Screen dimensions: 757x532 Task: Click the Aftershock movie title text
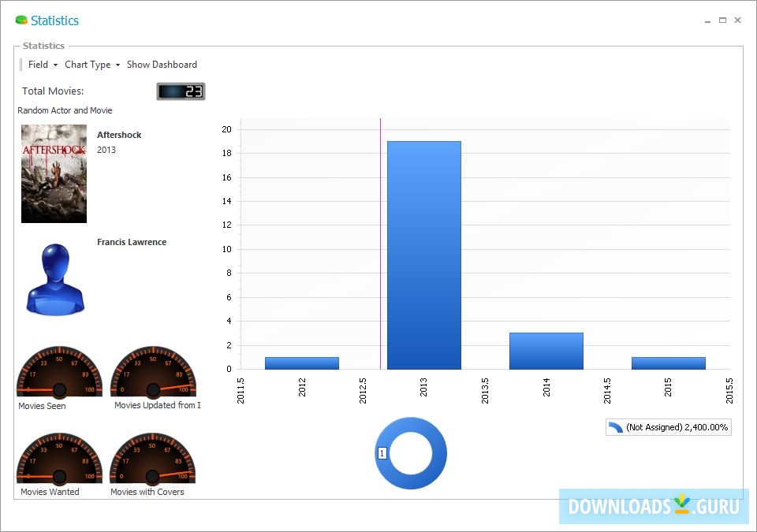(119, 135)
